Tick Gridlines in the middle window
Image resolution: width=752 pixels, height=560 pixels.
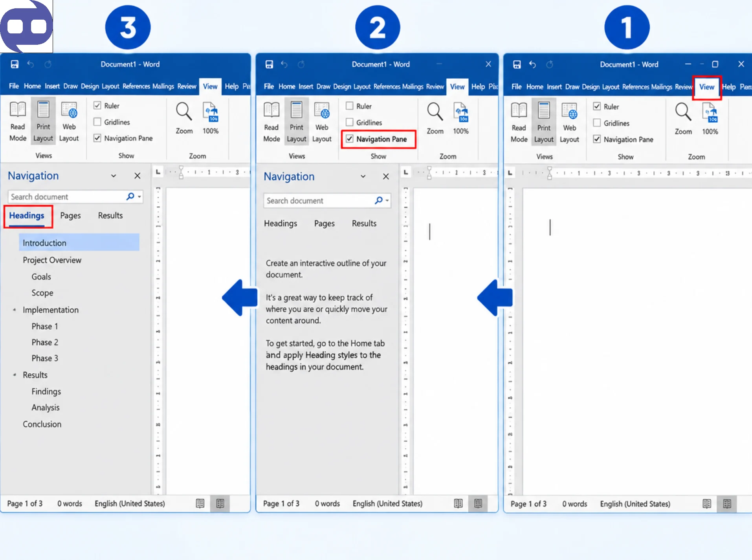(x=349, y=122)
